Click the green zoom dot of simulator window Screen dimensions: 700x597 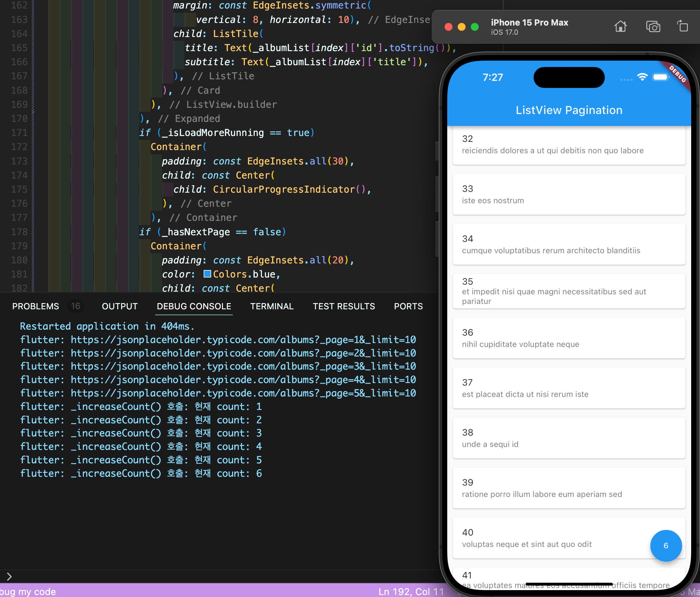coord(475,27)
